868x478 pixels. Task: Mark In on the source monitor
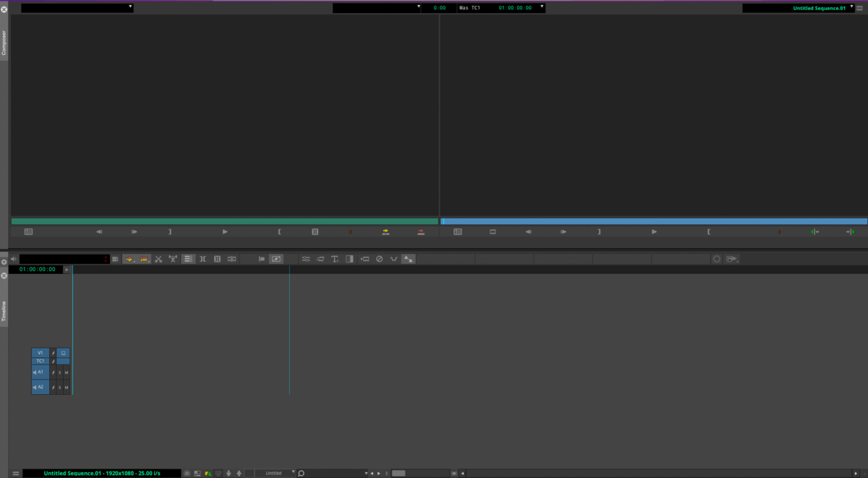pyautogui.click(x=170, y=231)
